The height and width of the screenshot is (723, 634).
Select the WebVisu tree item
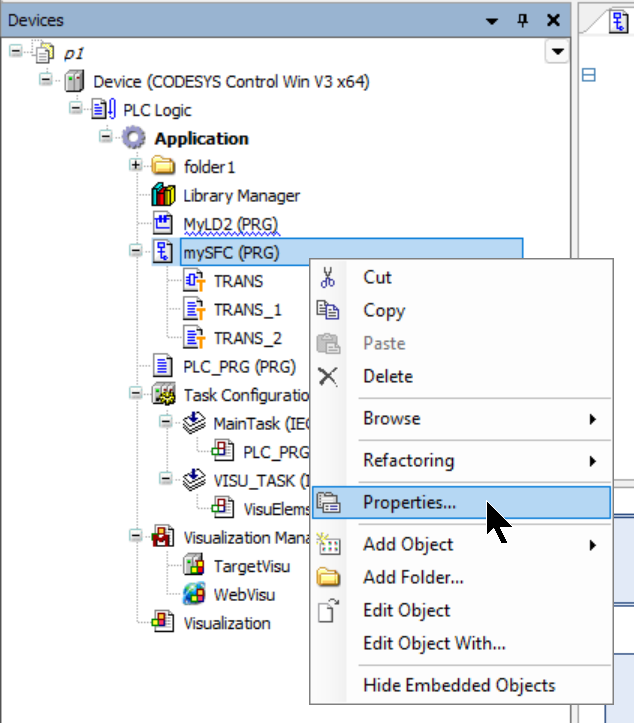(244, 595)
